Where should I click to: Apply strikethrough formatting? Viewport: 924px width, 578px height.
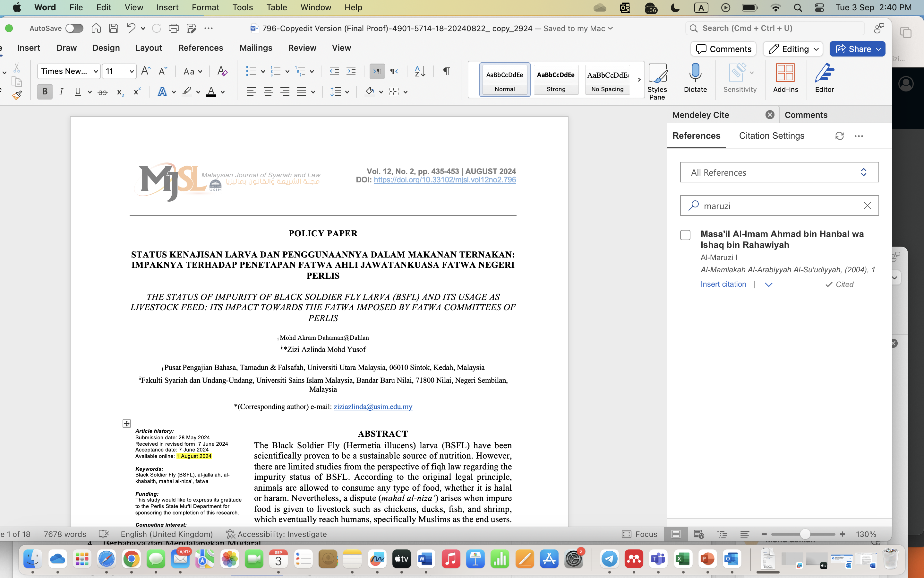(x=102, y=92)
